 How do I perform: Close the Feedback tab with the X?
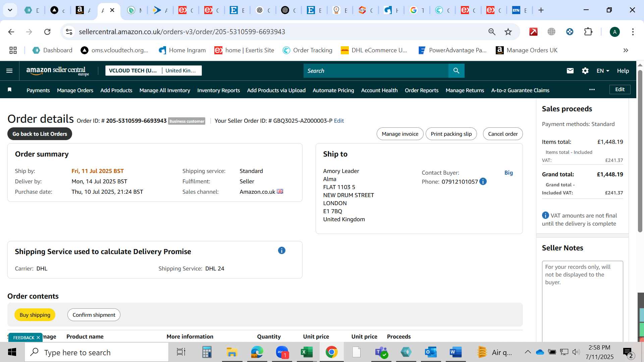(x=38, y=338)
